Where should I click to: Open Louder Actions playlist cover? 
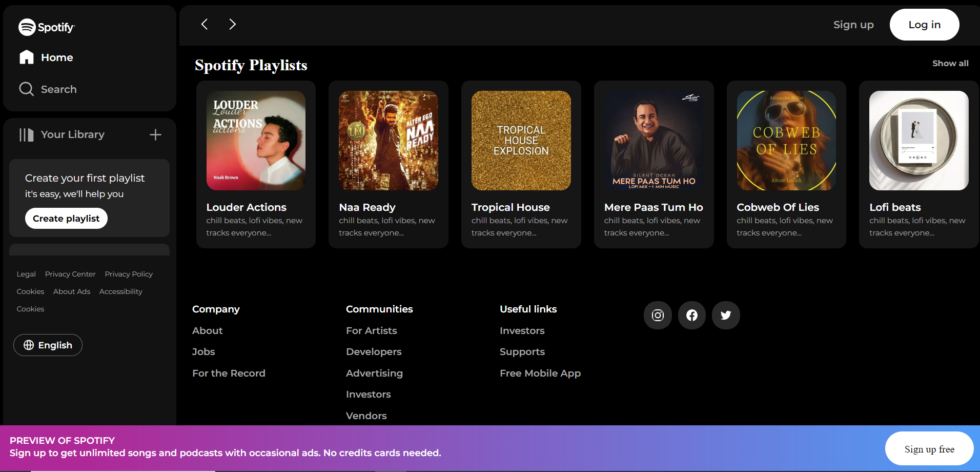[x=256, y=141]
